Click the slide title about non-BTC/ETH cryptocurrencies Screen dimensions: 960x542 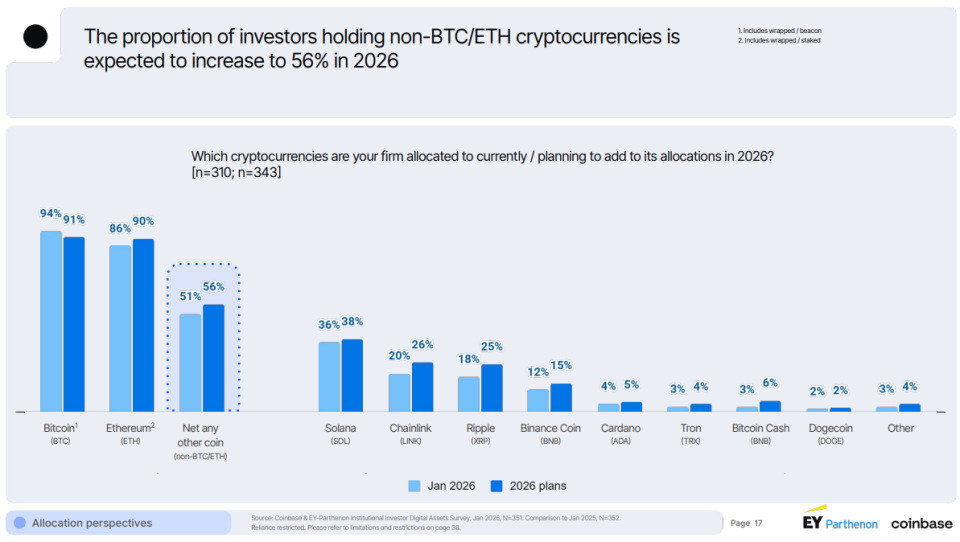click(382, 48)
